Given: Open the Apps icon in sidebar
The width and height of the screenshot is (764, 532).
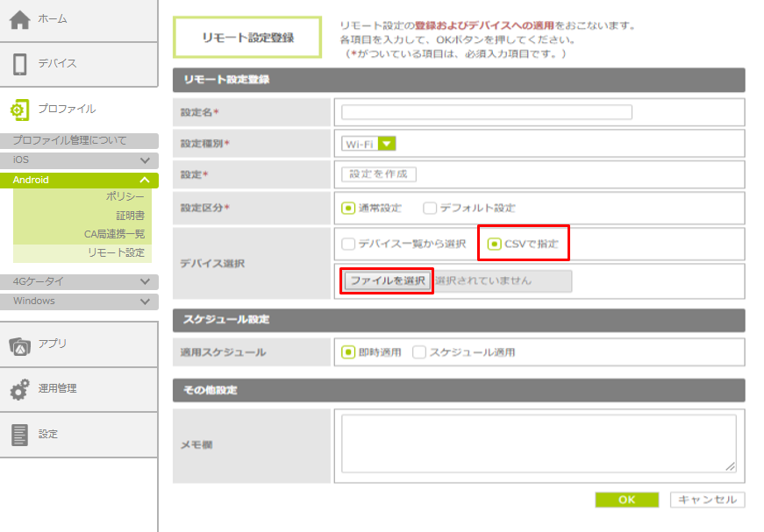Looking at the screenshot, I should click(19, 344).
